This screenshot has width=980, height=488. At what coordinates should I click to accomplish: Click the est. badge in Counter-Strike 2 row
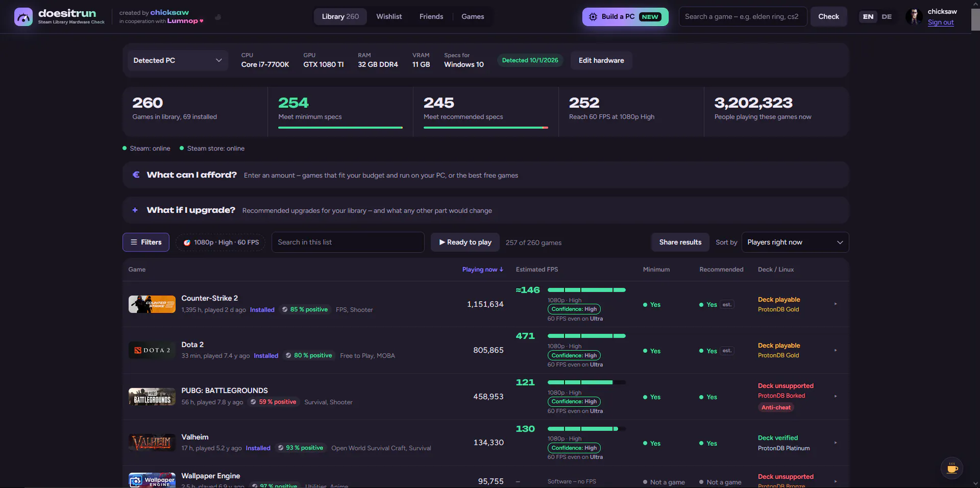coord(727,305)
